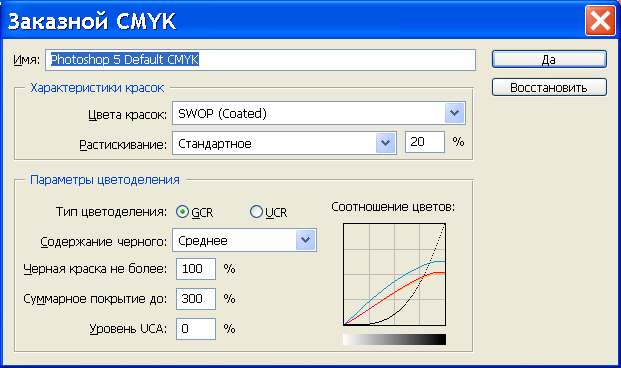
Task: Click the Среднее combo box
Action: tap(244, 240)
